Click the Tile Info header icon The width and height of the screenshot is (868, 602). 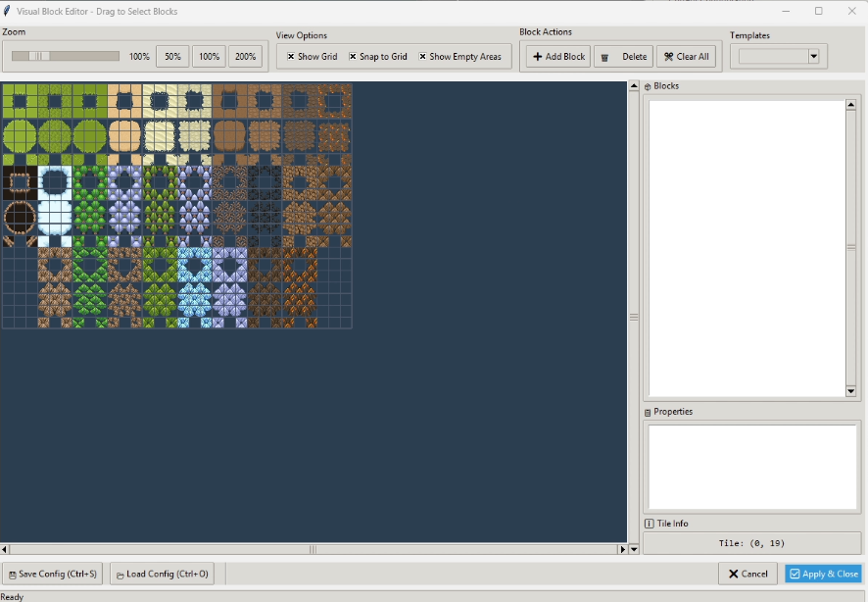(649, 524)
